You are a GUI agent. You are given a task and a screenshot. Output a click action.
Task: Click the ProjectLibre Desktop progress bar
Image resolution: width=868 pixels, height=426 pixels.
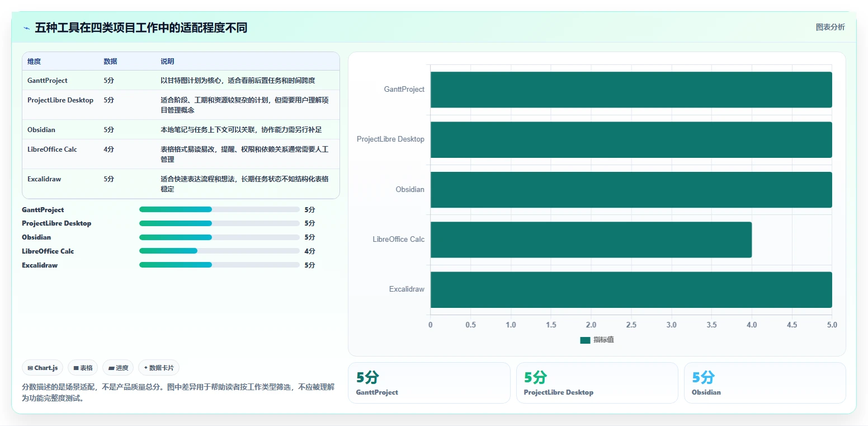[x=219, y=223]
